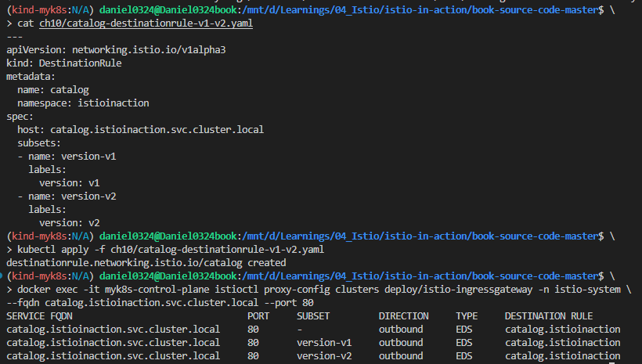642x364 pixels.
Task: Click the 'metadata:' line
Action: click(31, 77)
